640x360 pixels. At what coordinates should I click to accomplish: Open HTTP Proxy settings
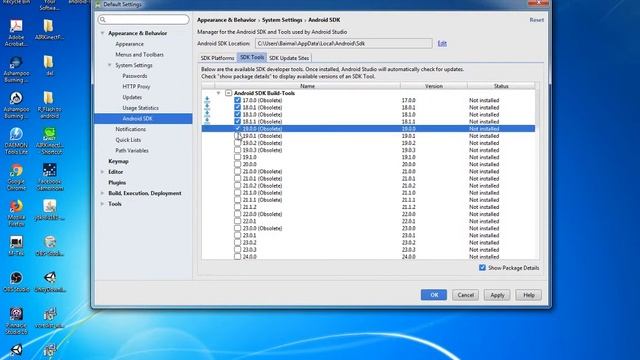tap(136, 87)
